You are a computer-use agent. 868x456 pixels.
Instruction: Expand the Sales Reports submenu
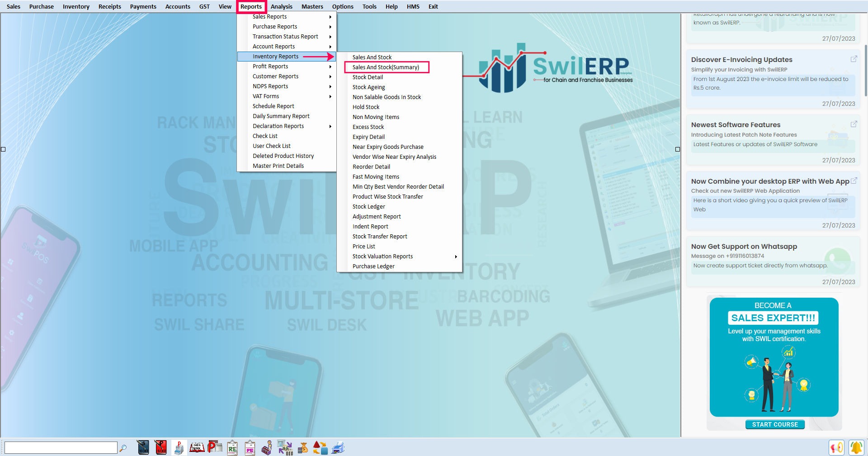pyautogui.click(x=287, y=17)
